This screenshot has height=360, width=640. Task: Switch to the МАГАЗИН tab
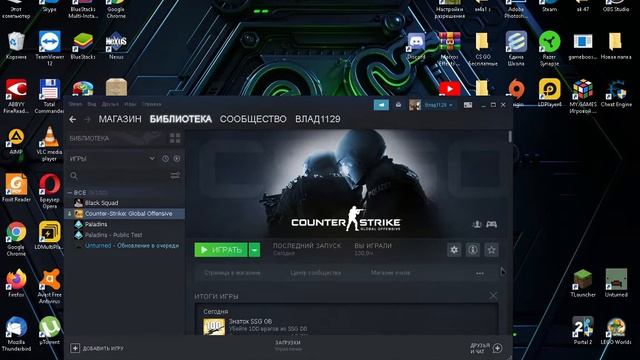coord(120,119)
